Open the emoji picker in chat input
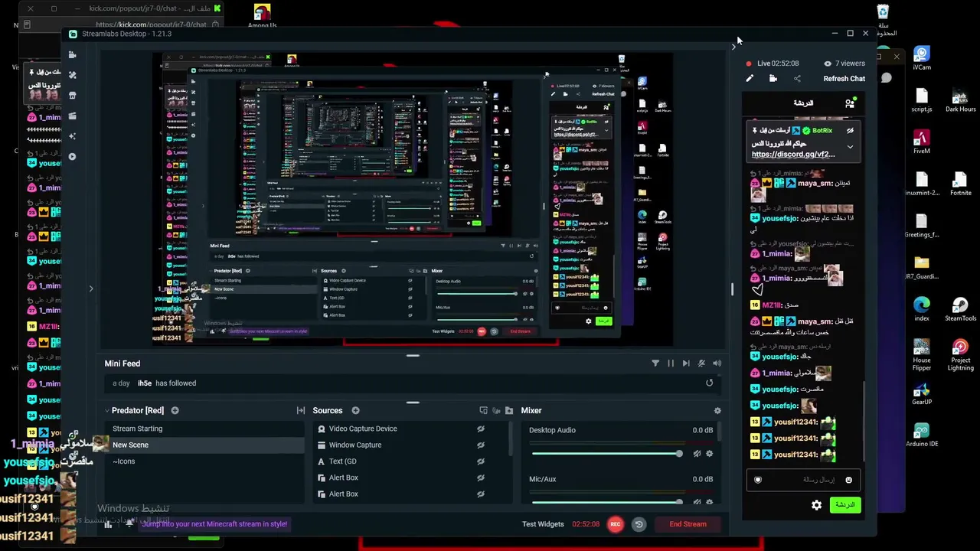 pyautogui.click(x=848, y=480)
